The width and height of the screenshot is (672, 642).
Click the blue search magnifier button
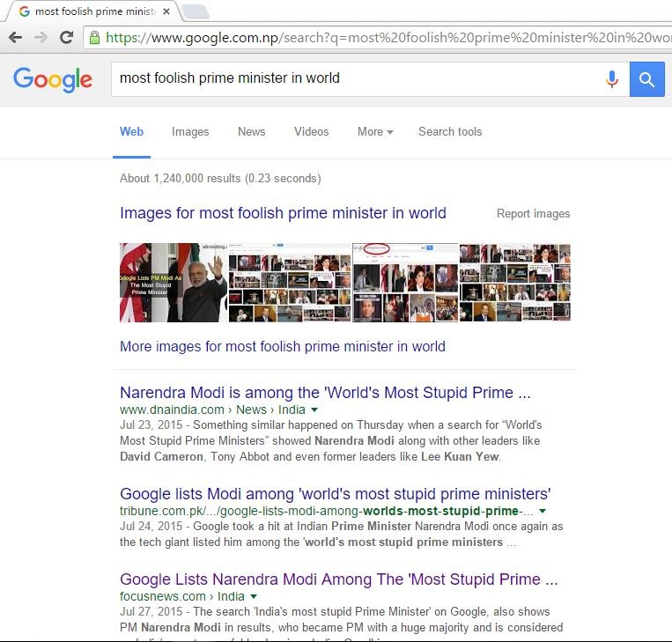pyautogui.click(x=646, y=79)
